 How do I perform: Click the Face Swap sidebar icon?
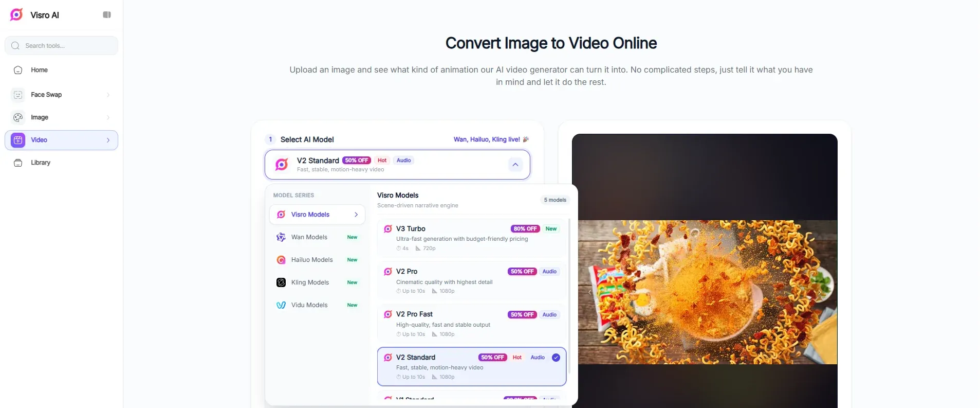pyautogui.click(x=18, y=95)
